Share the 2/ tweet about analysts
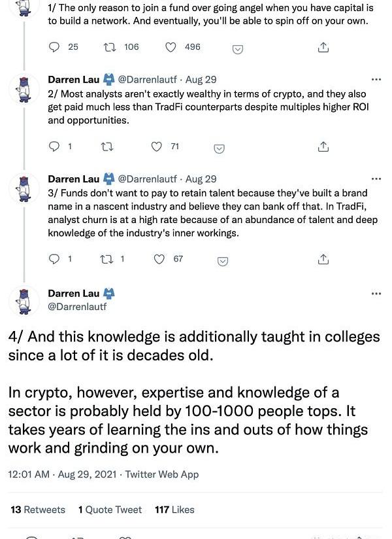 point(323,147)
